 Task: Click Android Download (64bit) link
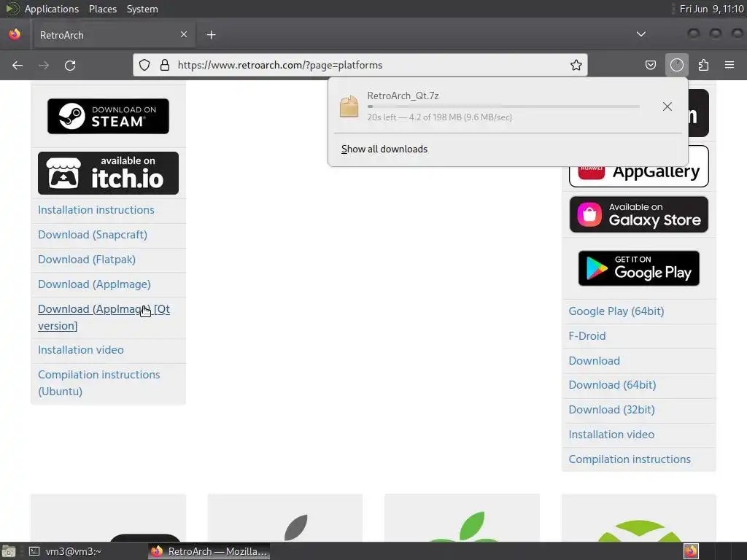click(612, 385)
